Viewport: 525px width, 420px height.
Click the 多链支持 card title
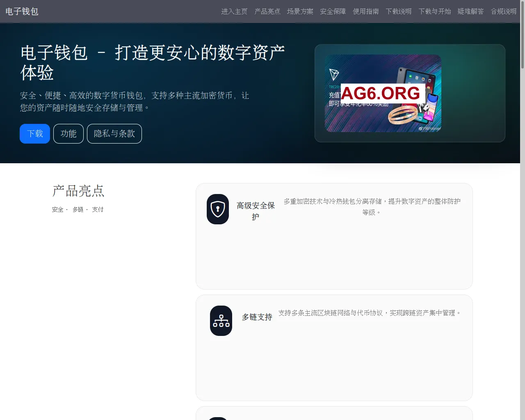pos(257,317)
